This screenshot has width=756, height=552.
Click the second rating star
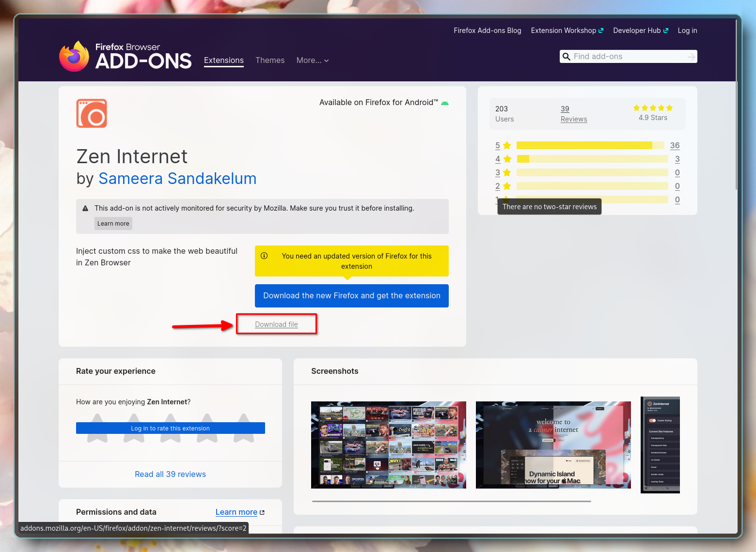click(134, 428)
